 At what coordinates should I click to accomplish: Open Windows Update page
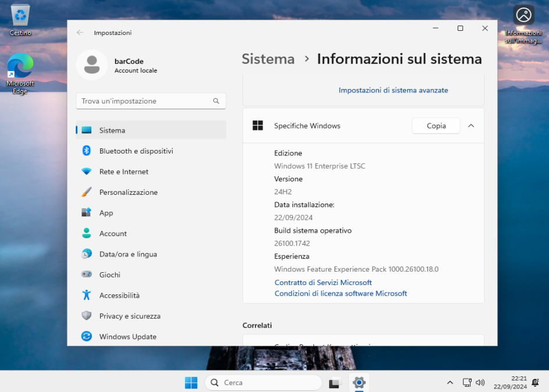[x=151, y=336]
